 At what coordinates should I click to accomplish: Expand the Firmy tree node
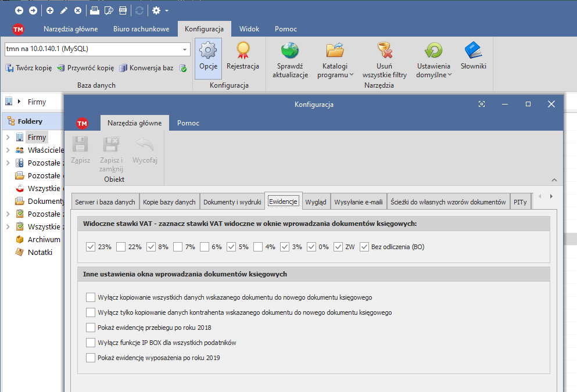click(8, 137)
